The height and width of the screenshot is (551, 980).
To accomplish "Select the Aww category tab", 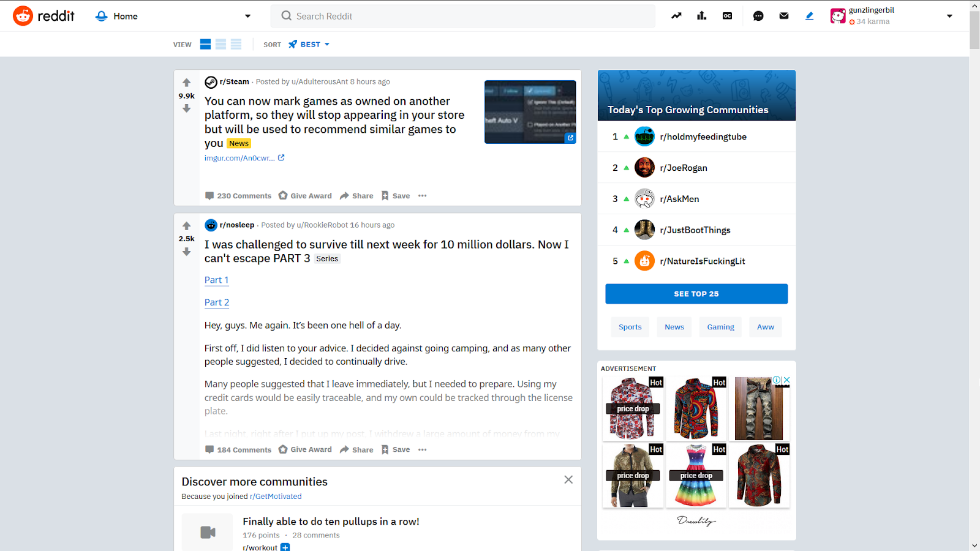I will [766, 327].
